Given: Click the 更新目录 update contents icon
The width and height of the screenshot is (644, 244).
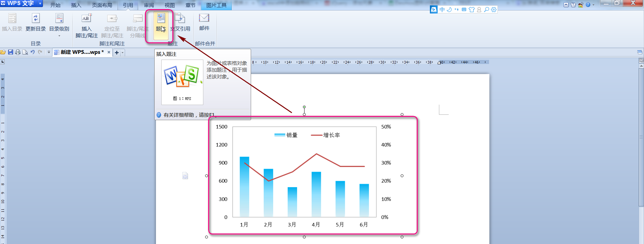Looking at the screenshot, I should tap(36, 18).
